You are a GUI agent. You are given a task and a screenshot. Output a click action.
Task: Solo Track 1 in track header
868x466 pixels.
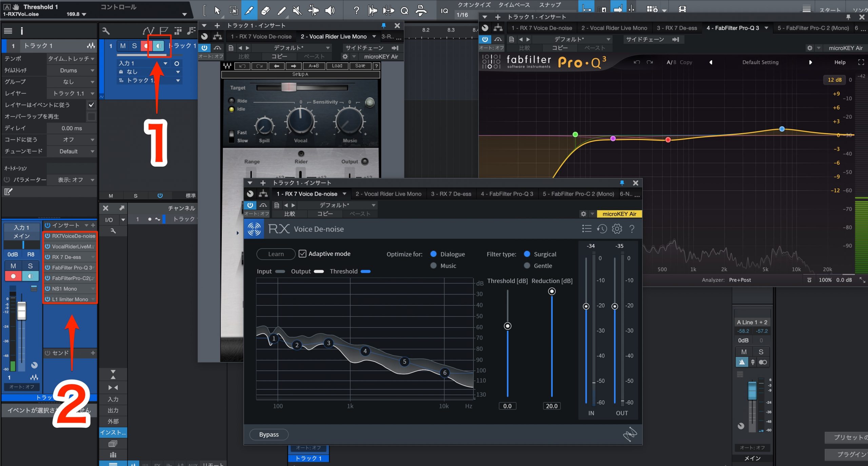(x=135, y=46)
